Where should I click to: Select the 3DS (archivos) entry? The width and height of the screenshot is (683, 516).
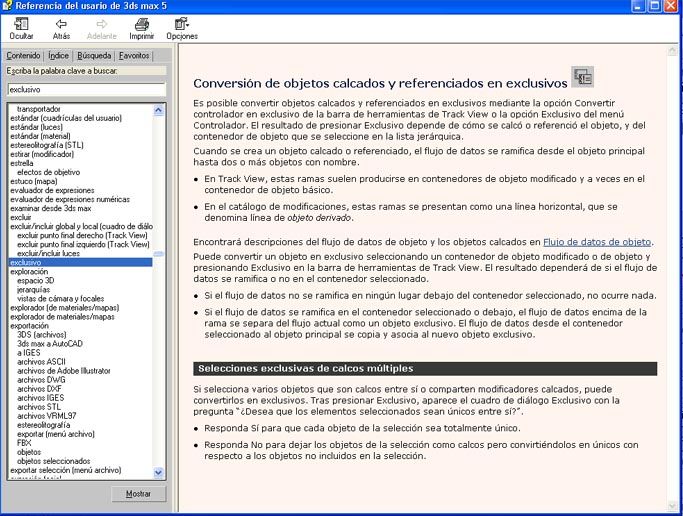pyautogui.click(x=42, y=335)
